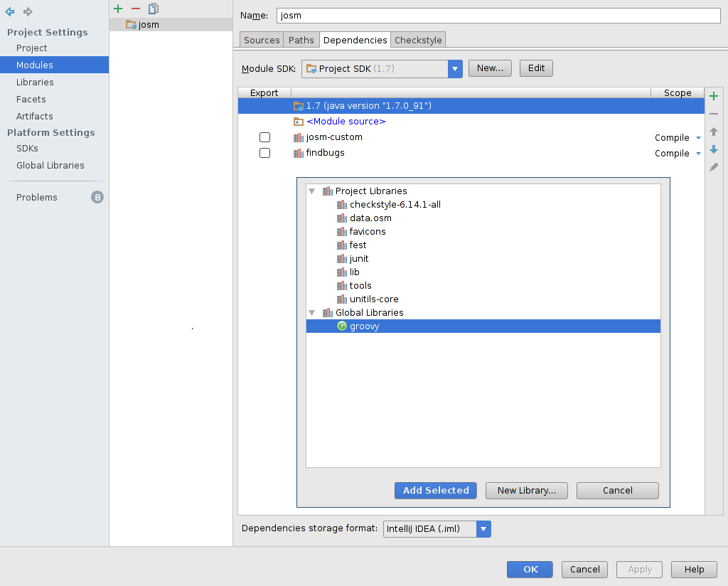Viewport: 728px width, 586px height.
Task: Go forward with the right arrow icon
Action: click(28, 11)
